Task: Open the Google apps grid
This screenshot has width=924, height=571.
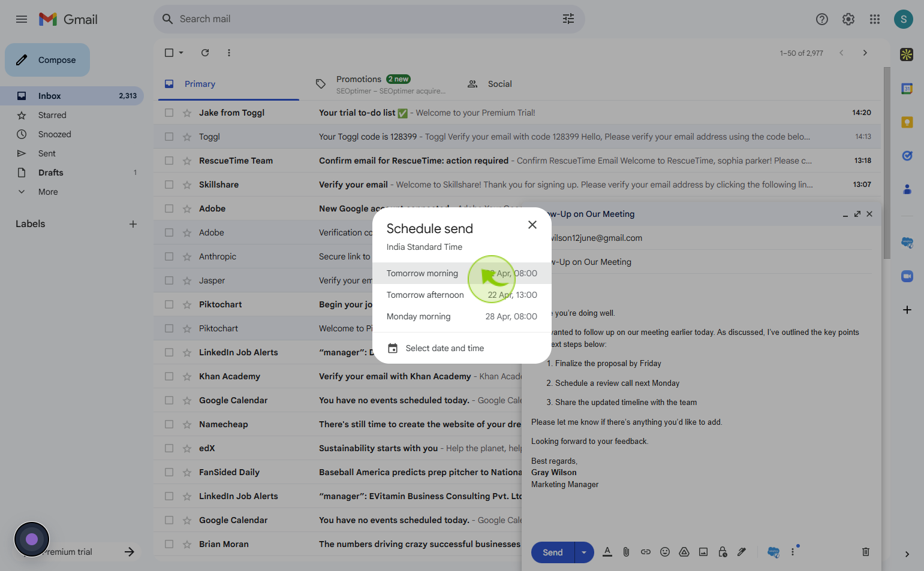Action: tap(875, 19)
